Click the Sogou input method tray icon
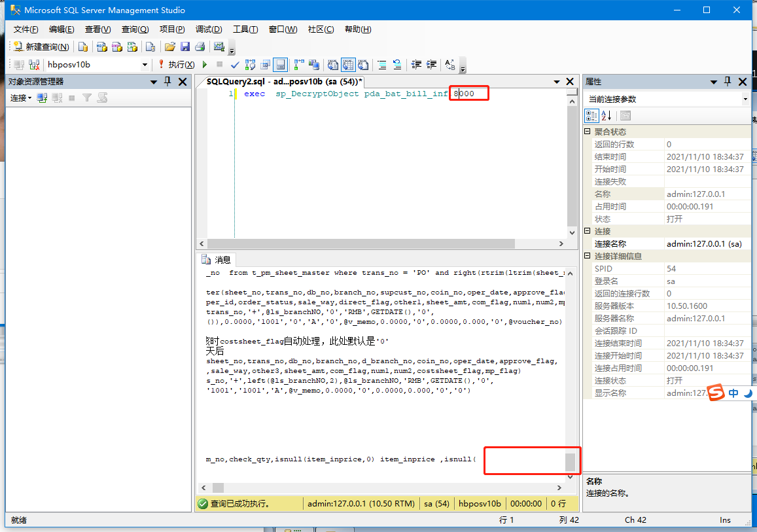The width and height of the screenshot is (757, 532). (x=717, y=393)
